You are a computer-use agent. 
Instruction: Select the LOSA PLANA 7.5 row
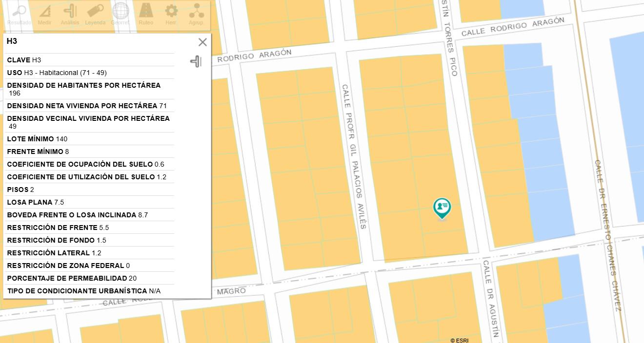point(90,202)
